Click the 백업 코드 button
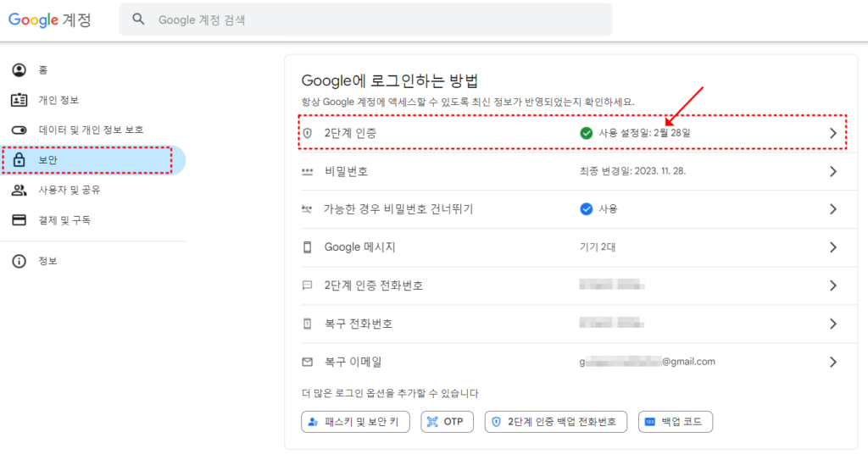Viewport: 868px width, 460px height. click(x=676, y=422)
